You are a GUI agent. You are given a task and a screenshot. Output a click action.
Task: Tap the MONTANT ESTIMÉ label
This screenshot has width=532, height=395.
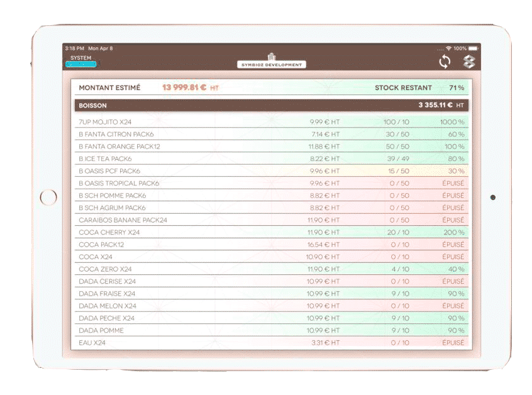pos(109,87)
